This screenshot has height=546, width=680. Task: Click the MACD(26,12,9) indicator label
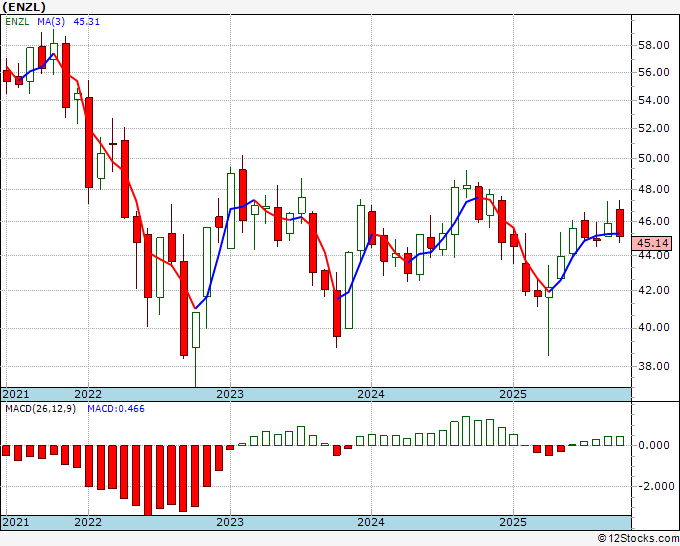pyautogui.click(x=40, y=409)
